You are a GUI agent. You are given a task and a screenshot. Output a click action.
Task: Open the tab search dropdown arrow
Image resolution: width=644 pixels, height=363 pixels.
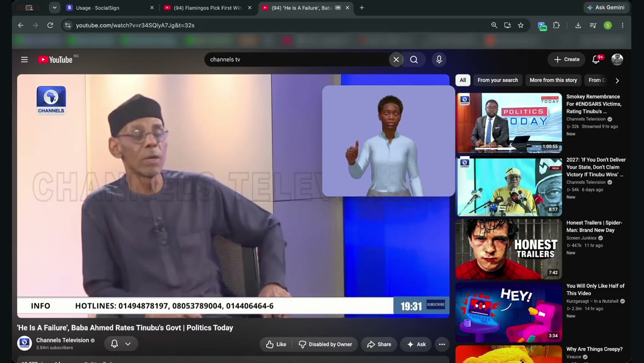(x=54, y=8)
